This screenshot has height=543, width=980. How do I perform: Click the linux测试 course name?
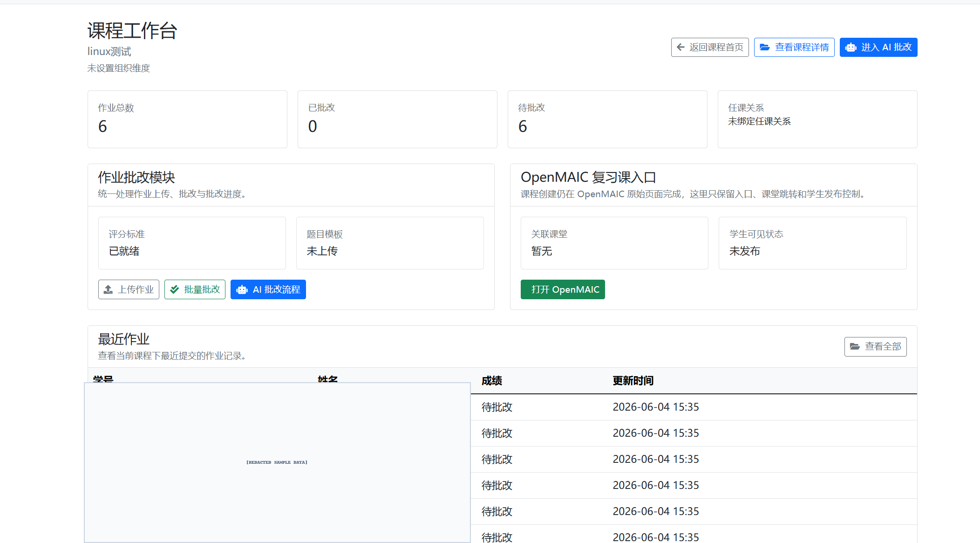pyautogui.click(x=109, y=51)
